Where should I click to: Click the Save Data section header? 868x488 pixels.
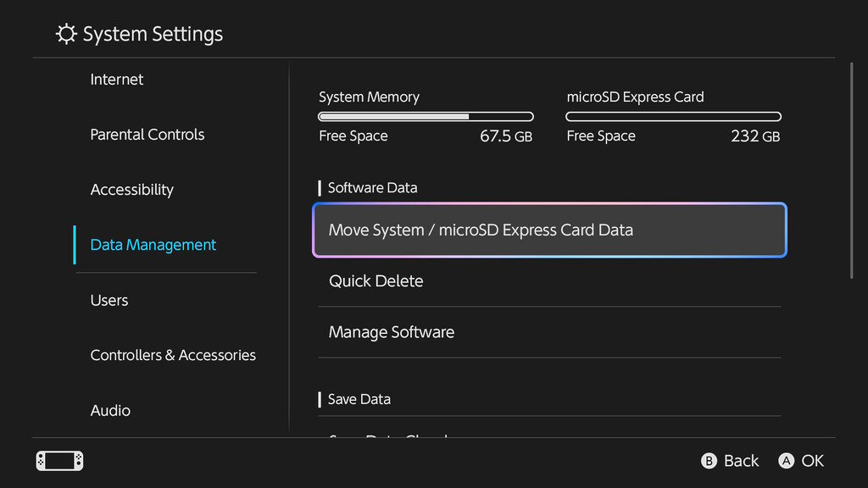pos(359,399)
